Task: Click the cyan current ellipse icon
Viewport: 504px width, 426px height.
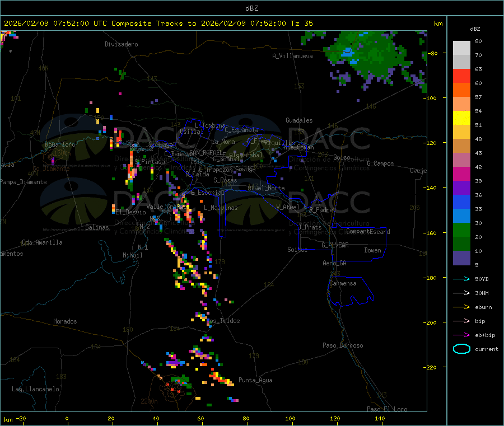Action: tap(461, 349)
